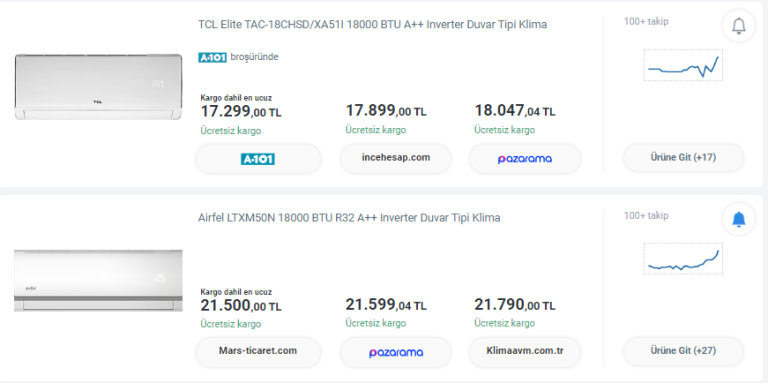The width and height of the screenshot is (768, 383).
Task: Click the 17.299,00 TL price
Action: [240, 112]
